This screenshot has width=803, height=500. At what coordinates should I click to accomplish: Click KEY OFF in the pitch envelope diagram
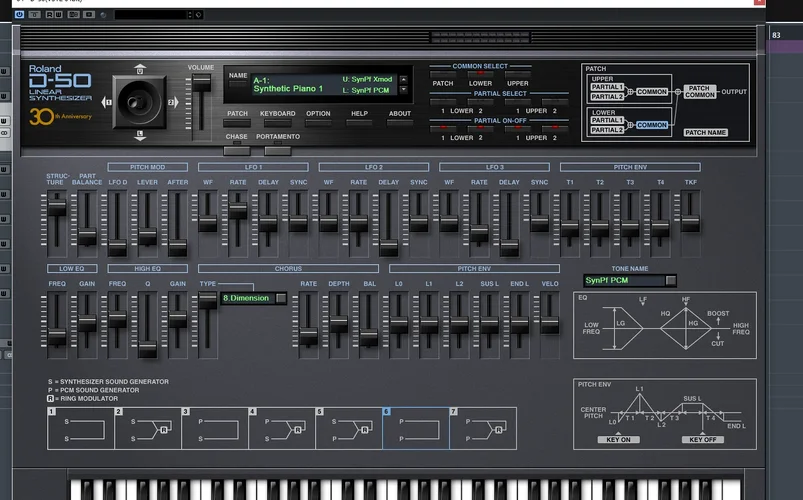(x=703, y=440)
